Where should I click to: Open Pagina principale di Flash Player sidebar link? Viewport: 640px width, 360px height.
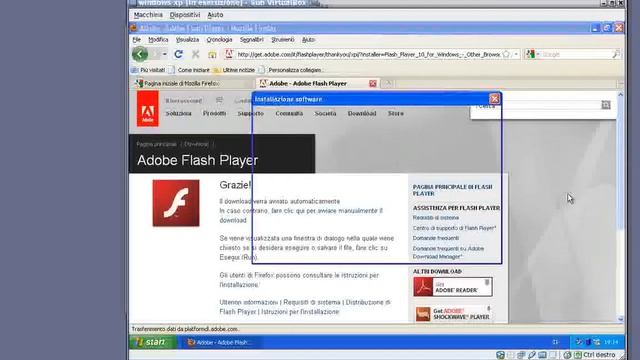(452, 190)
